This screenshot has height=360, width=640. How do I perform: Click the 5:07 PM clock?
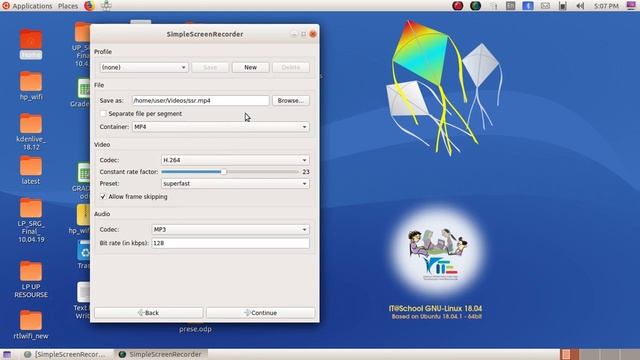coord(606,6)
